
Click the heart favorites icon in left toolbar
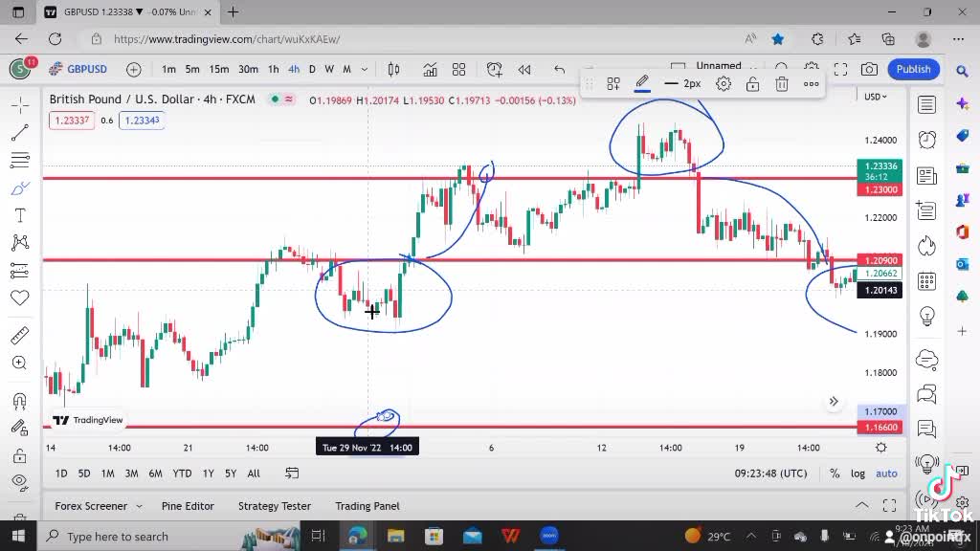click(20, 298)
